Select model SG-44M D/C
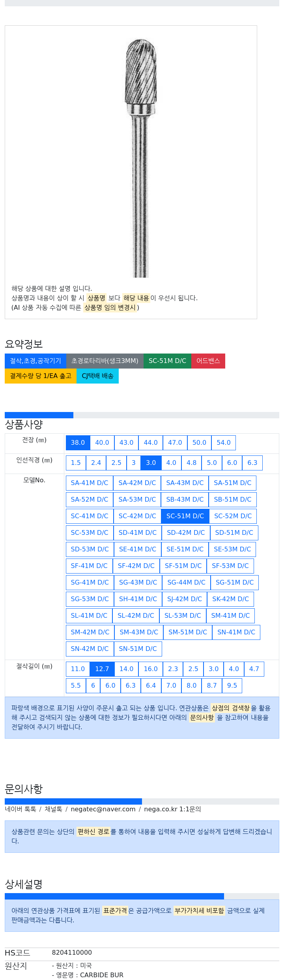This screenshot has height=980, width=284. [186, 582]
